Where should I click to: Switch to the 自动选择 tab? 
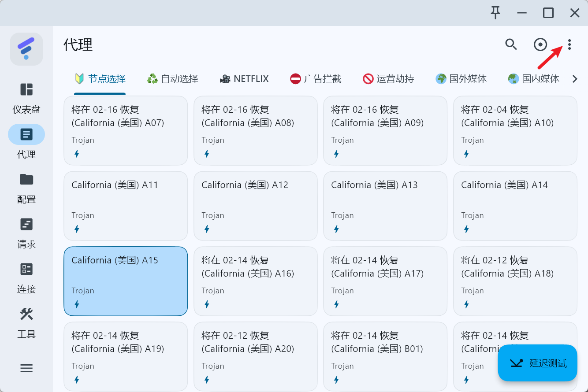[173, 79]
